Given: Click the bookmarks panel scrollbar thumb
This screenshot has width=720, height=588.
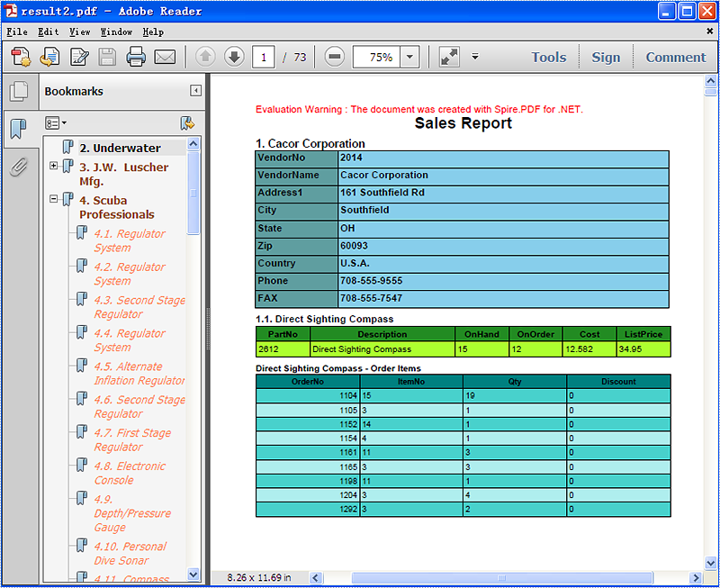Looking at the screenshot, I should [193, 193].
